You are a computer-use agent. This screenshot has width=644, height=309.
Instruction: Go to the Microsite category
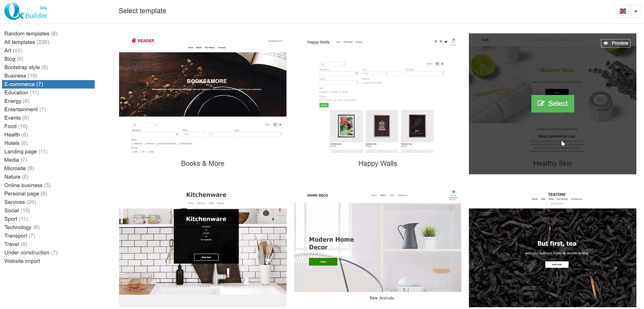pos(19,169)
